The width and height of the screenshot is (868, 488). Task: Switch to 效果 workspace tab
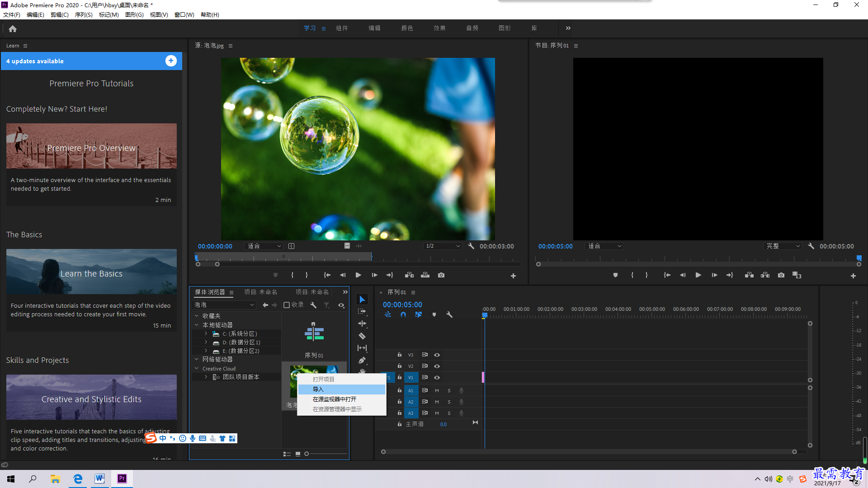click(x=439, y=28)
